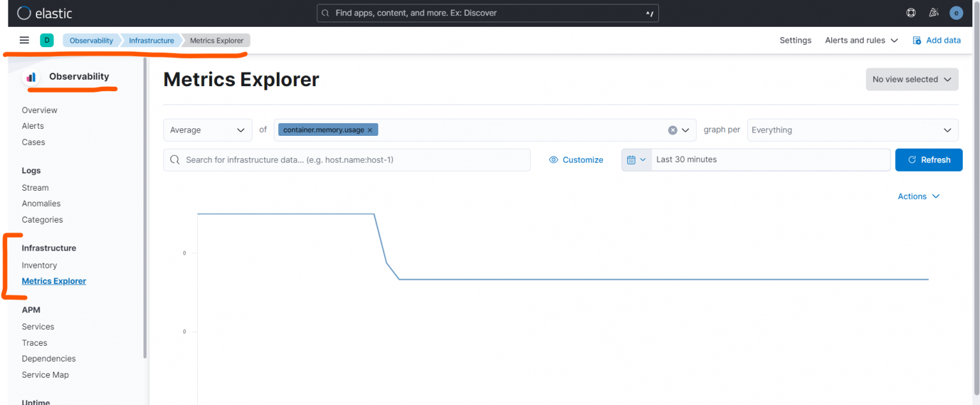Expand the Average aggregation dropdown
980x405 pixels.
[x=207, y=130]
